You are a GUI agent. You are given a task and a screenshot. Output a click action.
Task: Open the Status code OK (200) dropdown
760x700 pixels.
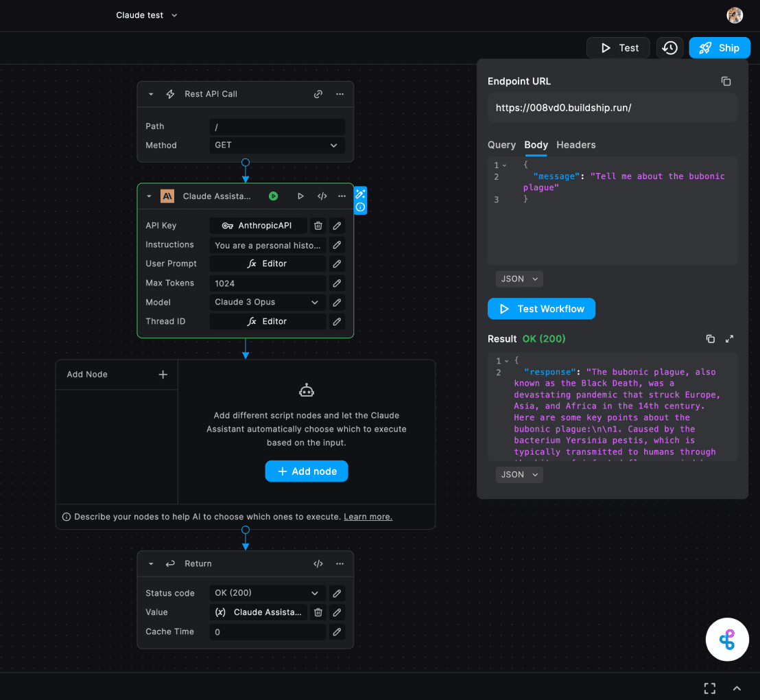(268, 593)
